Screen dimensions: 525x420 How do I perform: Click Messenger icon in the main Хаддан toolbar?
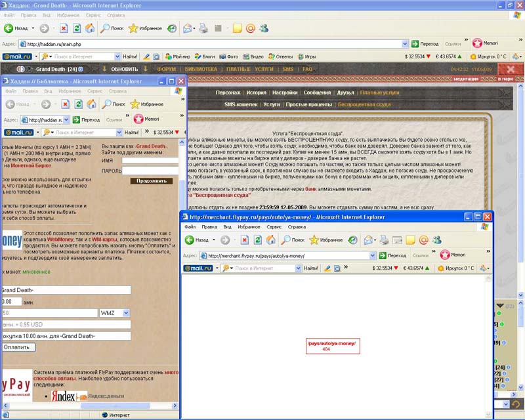(264, 28)
